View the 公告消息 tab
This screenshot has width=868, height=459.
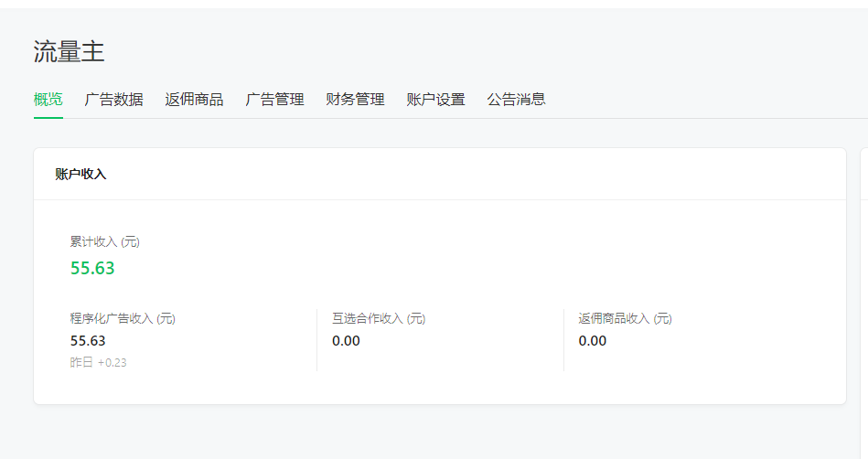pyautogui.click(x=517, y=99)
